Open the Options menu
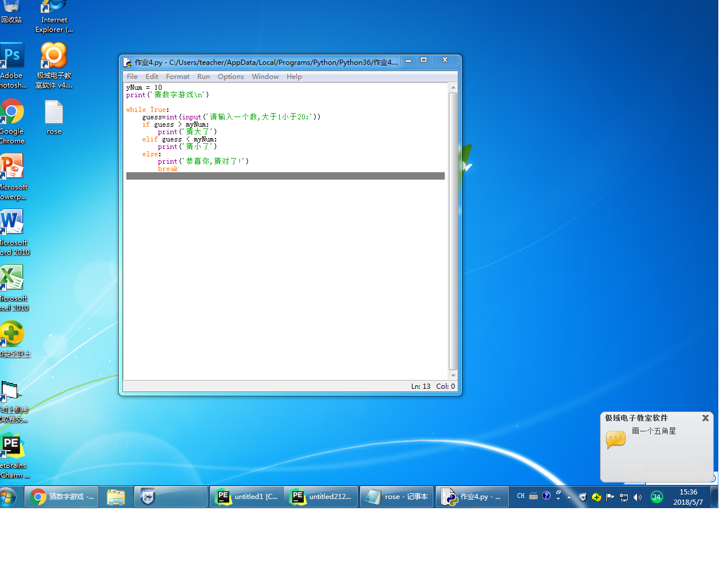This screenshot has height=582, width=728. tap(230, 77)
